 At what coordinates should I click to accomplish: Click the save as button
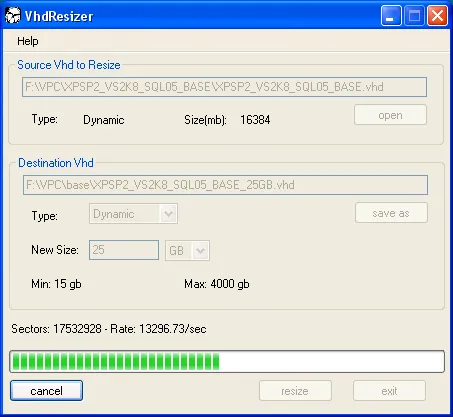(x=391, y=213)
